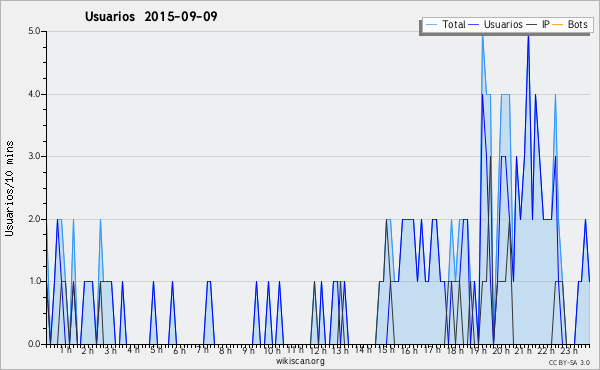The image size is (600, 370).
Task: Click the '20 h' x-axis label
Action: click(x=501, y=350)
